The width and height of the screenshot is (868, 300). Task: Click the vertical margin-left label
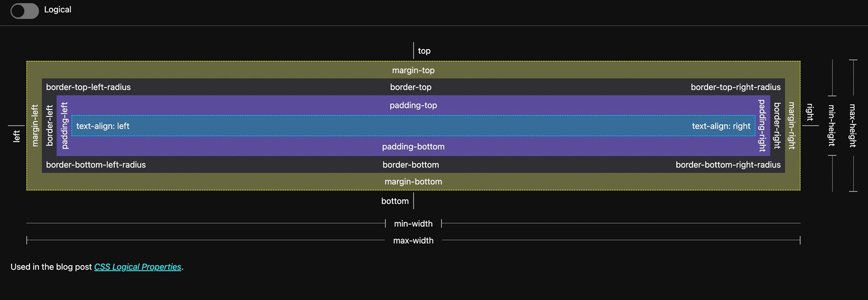(x=35, y=125)
